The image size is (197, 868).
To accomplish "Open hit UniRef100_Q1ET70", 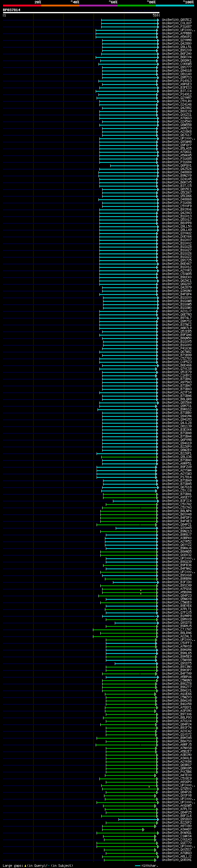I will pyautogui.click(x=176, y=843).
